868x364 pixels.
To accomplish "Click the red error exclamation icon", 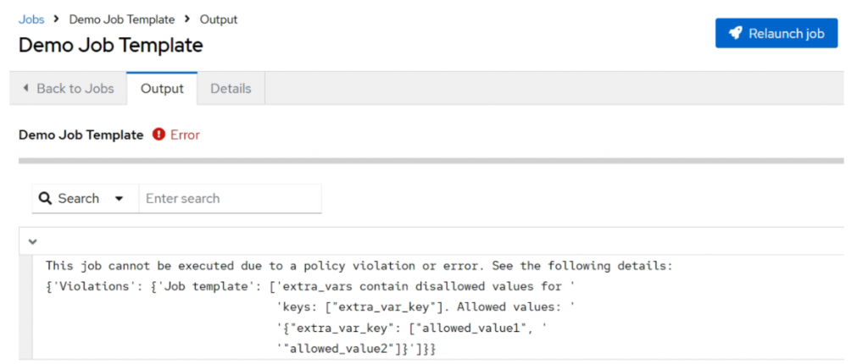I will coord(159,135).
